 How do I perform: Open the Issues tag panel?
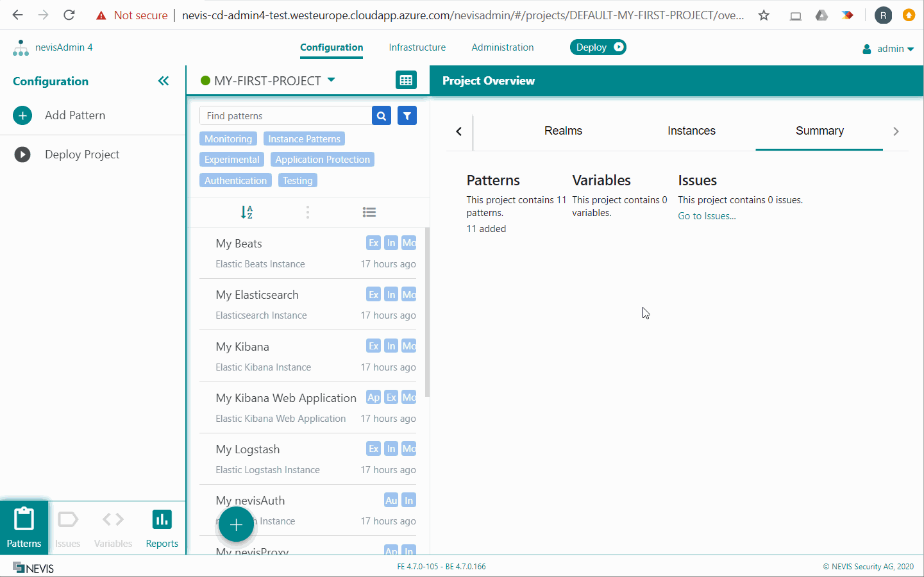click(x=68, y=528)
